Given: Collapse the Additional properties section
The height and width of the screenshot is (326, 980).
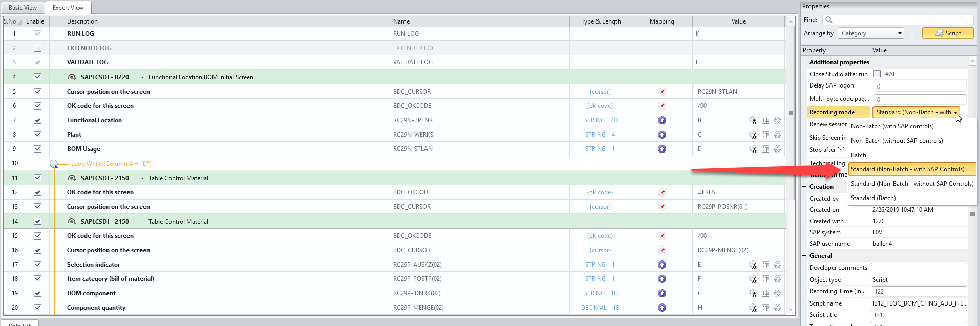Looking at the screenshot, I should [x=804, y=62].
